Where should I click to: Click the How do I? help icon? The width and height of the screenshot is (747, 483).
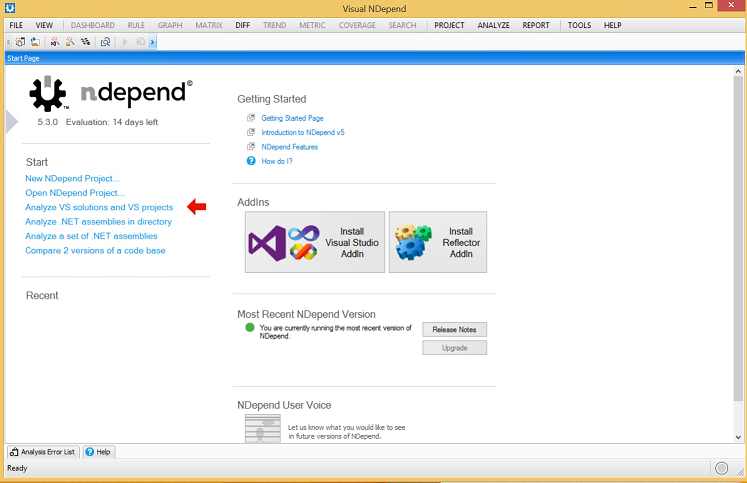tap(251, 161)
